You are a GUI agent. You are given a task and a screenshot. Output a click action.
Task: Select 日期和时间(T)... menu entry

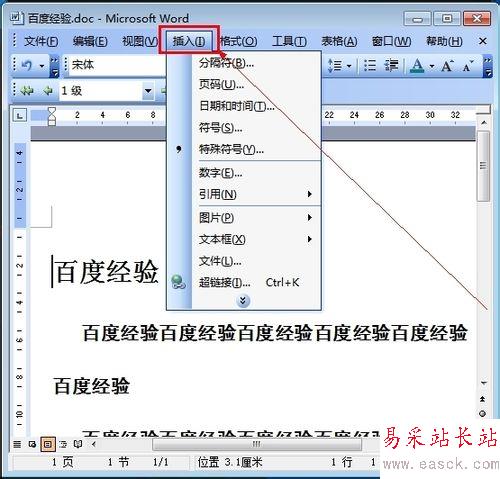point(244,106)
